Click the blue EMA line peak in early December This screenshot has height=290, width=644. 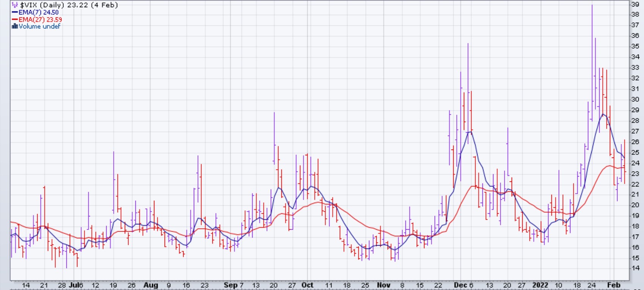[470, 132]
